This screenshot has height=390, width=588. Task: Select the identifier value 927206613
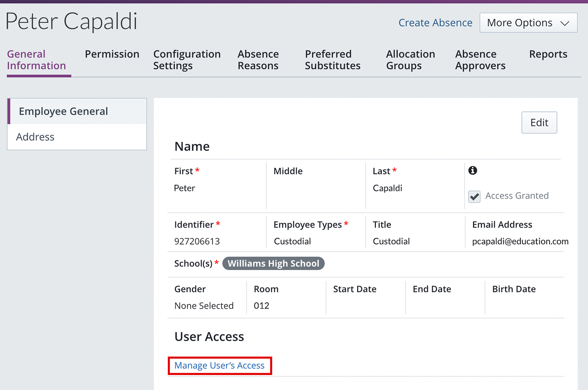pos(197,241)
